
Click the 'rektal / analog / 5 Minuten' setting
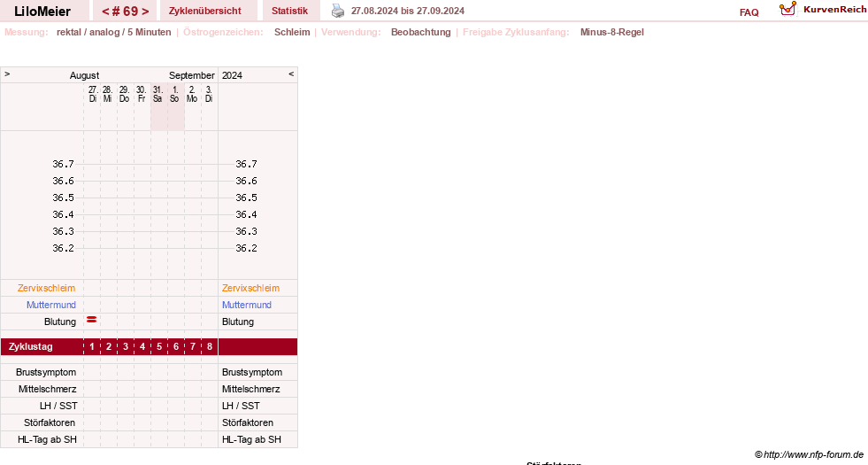point(114,32)
